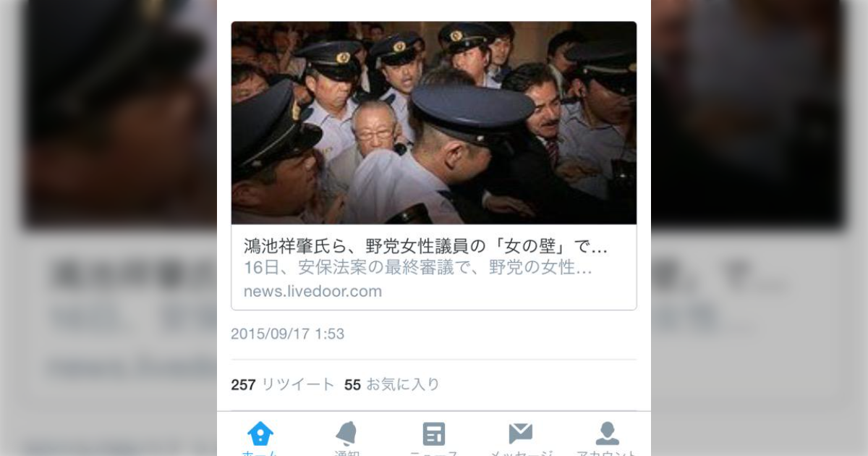
Task: Open messages with the envelope icon
Action: coord(521,434)
